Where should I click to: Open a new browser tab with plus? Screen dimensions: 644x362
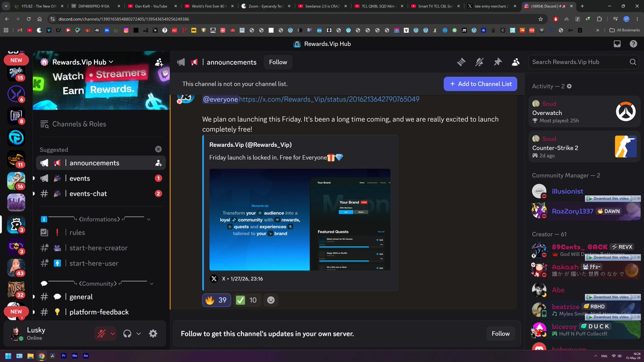pyautogui.click(x=582, y=6)
